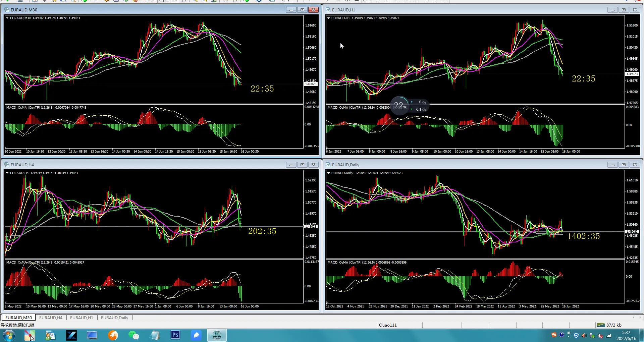This screenshot has width=644, height=342.
Task: Close the EURAUD,H1 chart window
Action: (x=635, y=10)
